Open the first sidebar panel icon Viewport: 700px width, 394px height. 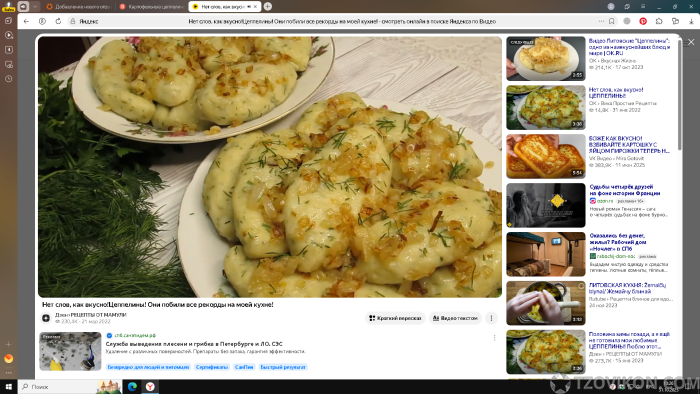8,21
